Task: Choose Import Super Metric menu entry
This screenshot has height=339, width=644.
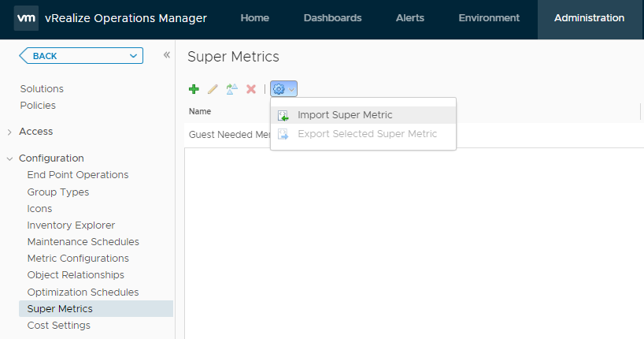Action: click(x=363, y=115)
